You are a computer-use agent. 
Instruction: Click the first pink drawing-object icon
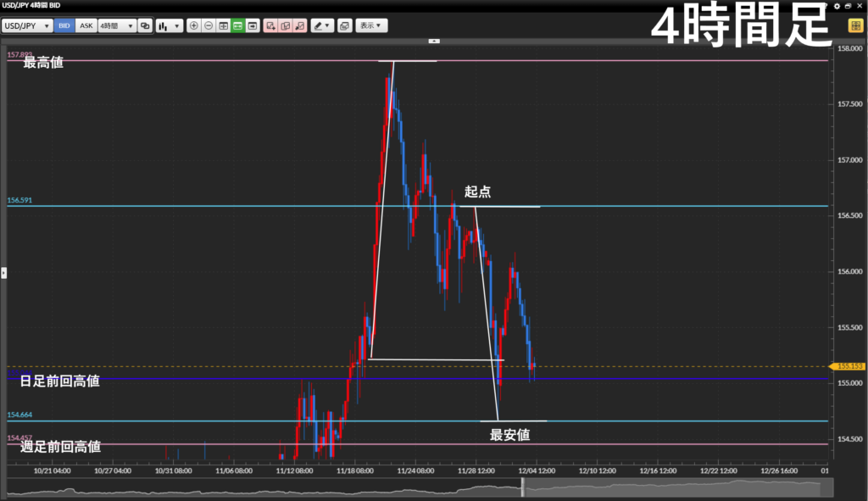click(270, 26)
